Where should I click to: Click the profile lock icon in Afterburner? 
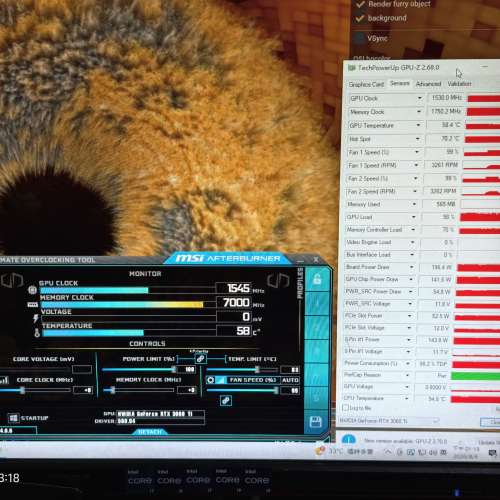(317, 279)
